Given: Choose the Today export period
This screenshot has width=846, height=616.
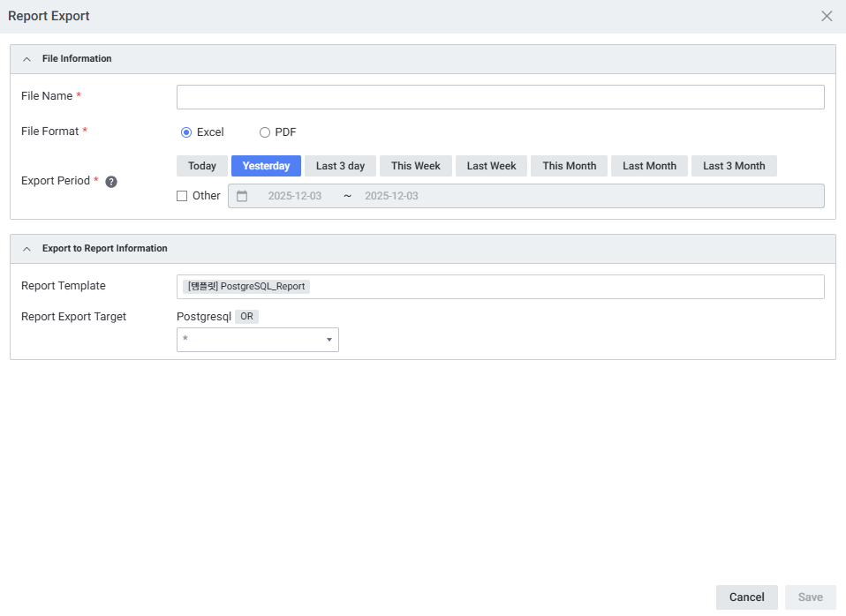Looking at the screenshot, I should (x=202, y=166).
